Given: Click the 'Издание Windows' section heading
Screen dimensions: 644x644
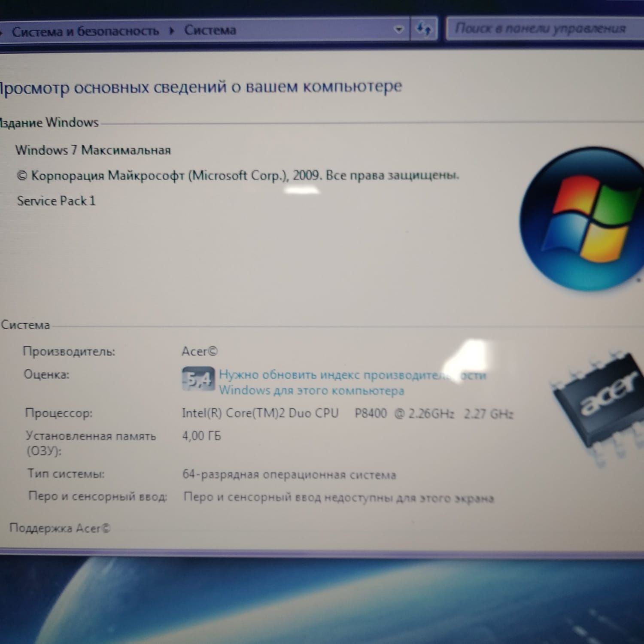Looking at the screenshot, I should (49, 122).
